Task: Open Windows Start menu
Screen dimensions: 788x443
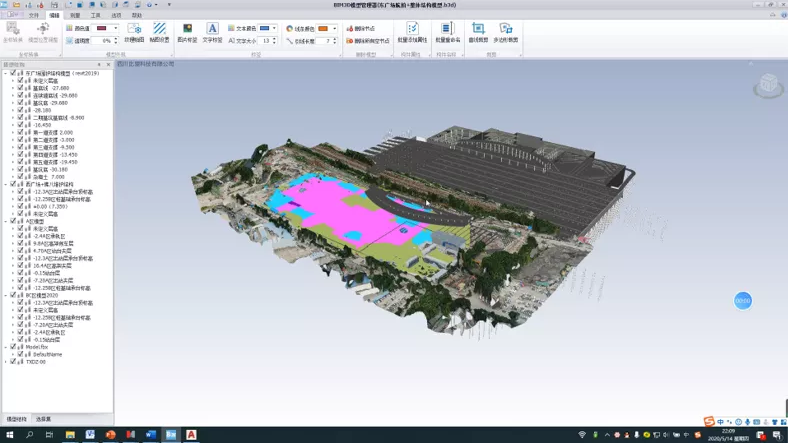Action: click(9, 434)
